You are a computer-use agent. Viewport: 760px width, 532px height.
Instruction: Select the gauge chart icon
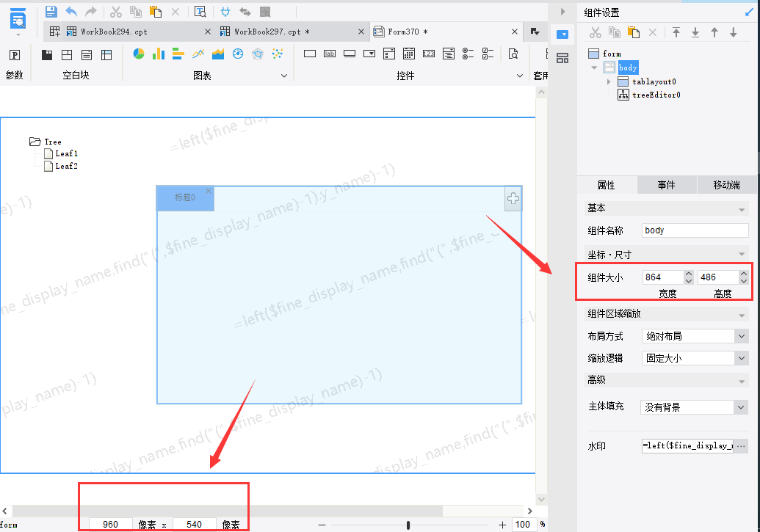click(237, 54)
